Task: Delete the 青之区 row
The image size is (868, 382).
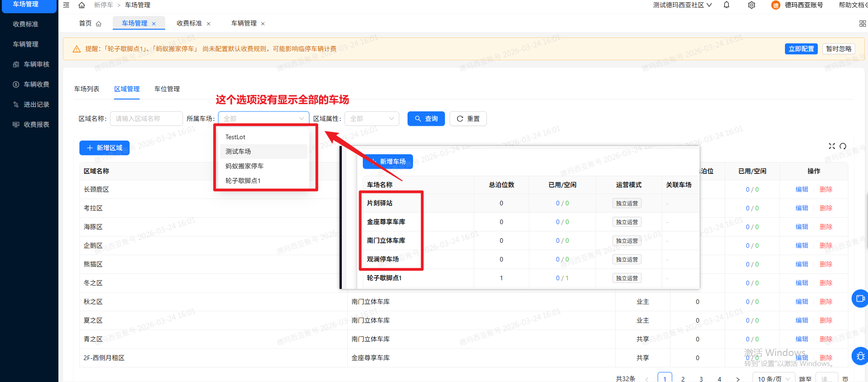Action: tap(826, 339)
